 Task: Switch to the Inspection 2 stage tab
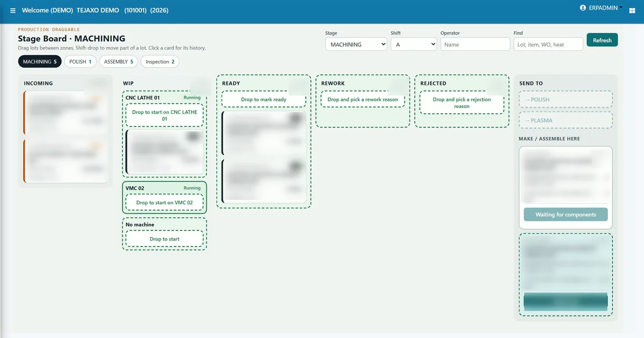160,62
